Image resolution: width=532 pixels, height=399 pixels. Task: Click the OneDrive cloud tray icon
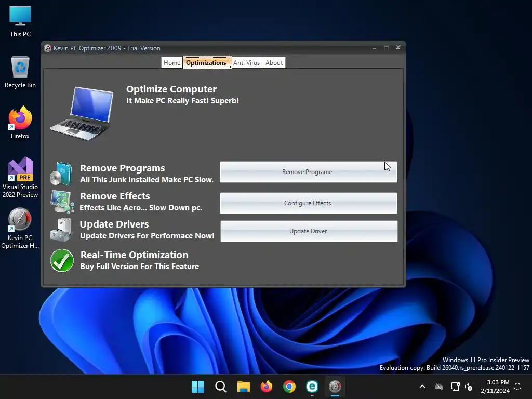pos(439,387)
